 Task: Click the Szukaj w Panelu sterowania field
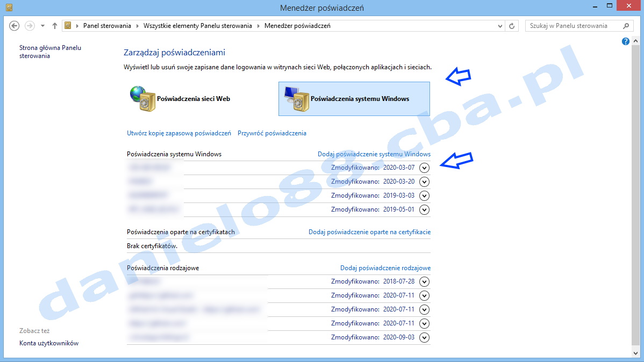click(573, 26)
